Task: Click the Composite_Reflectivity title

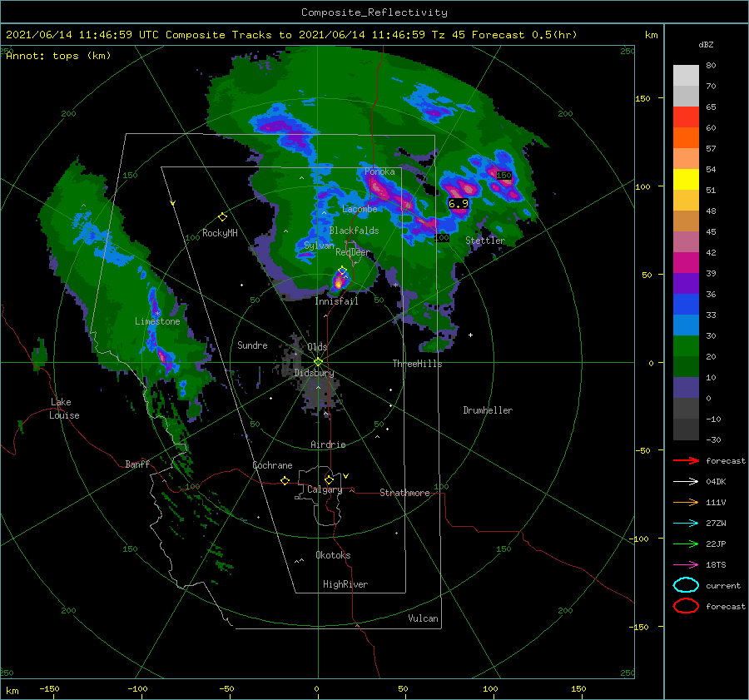Action: coord(374,12)
